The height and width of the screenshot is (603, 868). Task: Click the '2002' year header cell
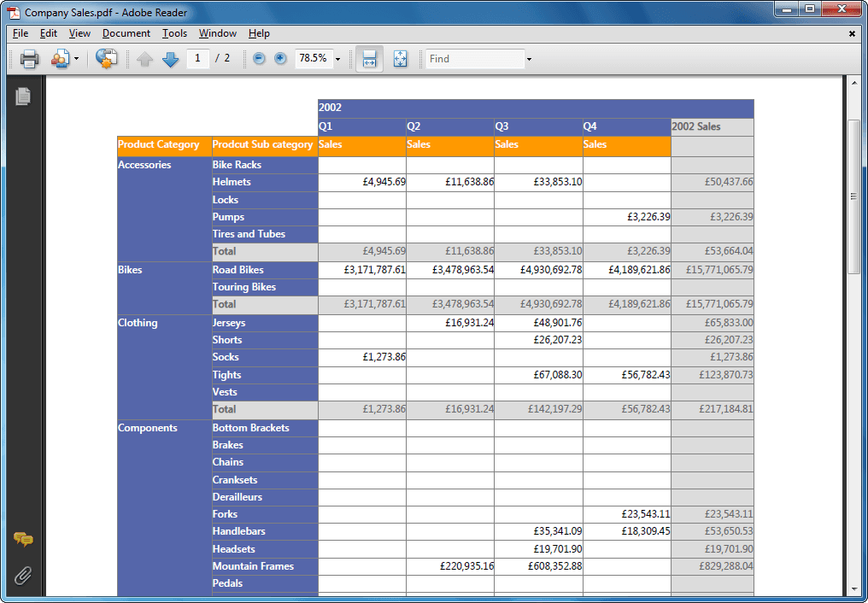click(536, 108)
